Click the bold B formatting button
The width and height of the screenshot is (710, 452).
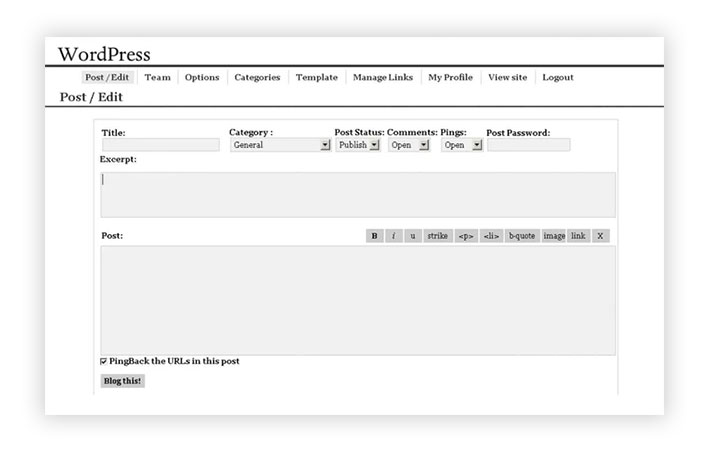[x=374, y=236]
